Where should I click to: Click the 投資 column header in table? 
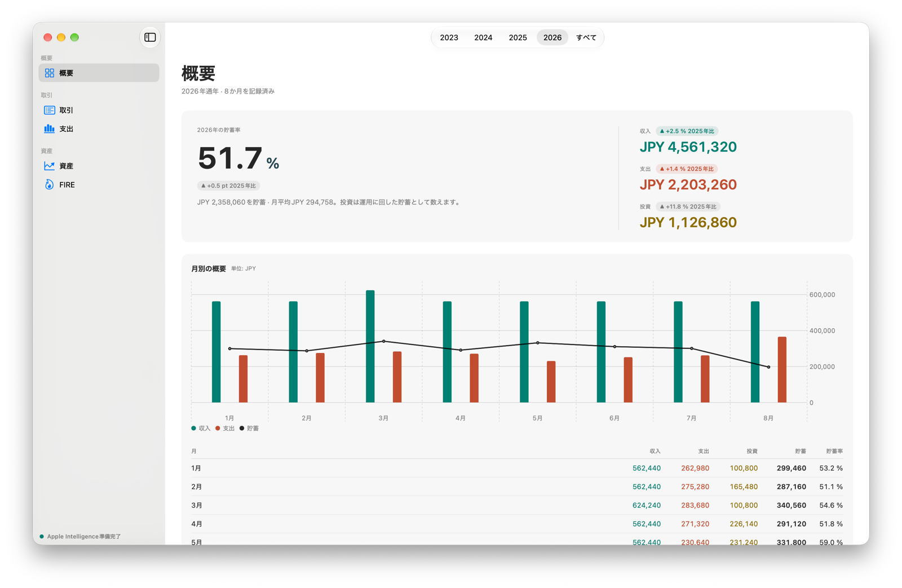752,451
